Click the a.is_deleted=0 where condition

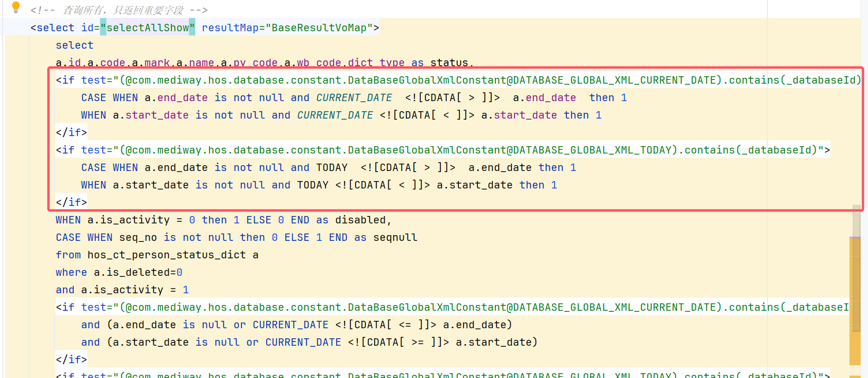[x=138, y=272]
